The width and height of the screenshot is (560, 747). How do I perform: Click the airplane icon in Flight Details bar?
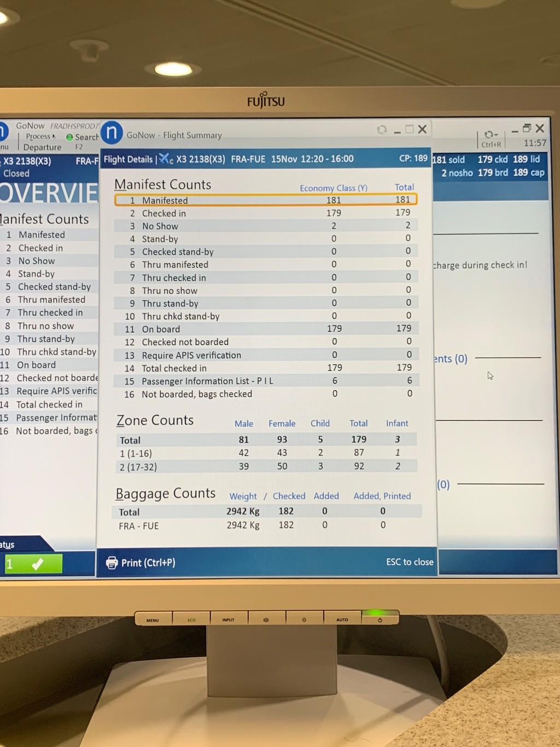coord(166,159)
